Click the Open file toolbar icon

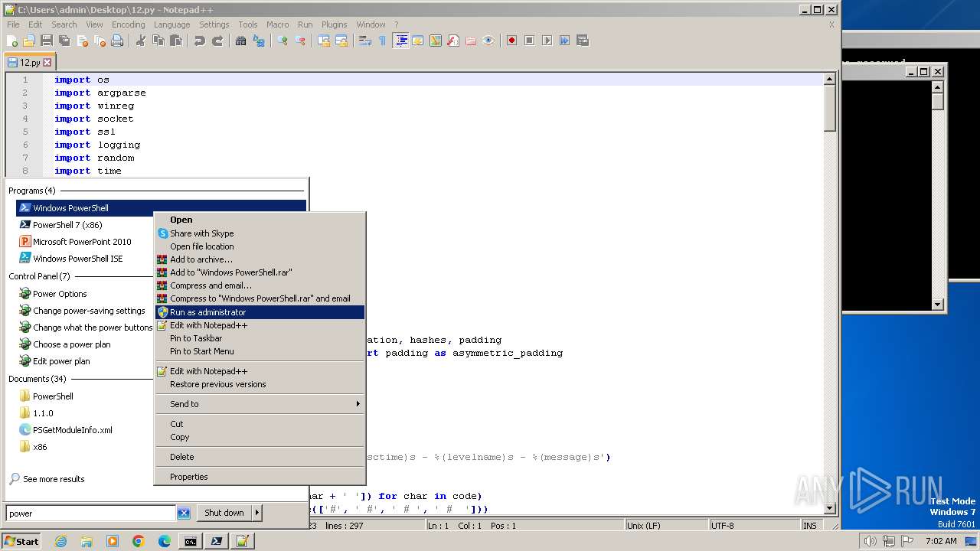click(x=29, y=41)
